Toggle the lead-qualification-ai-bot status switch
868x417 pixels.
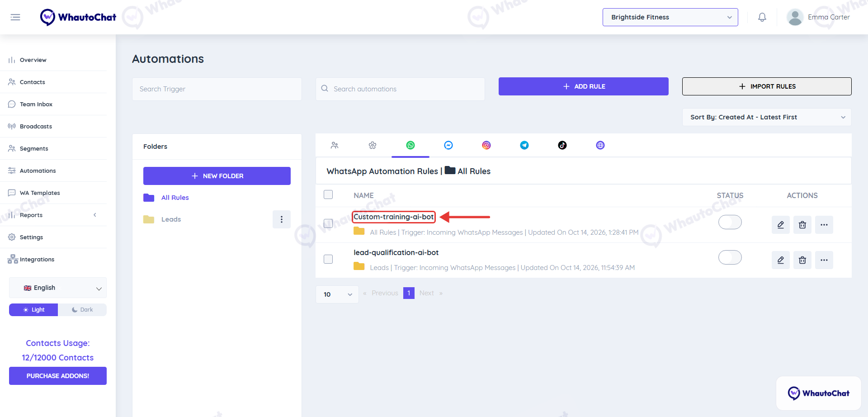pyautogui.click(x=730, y=257)
